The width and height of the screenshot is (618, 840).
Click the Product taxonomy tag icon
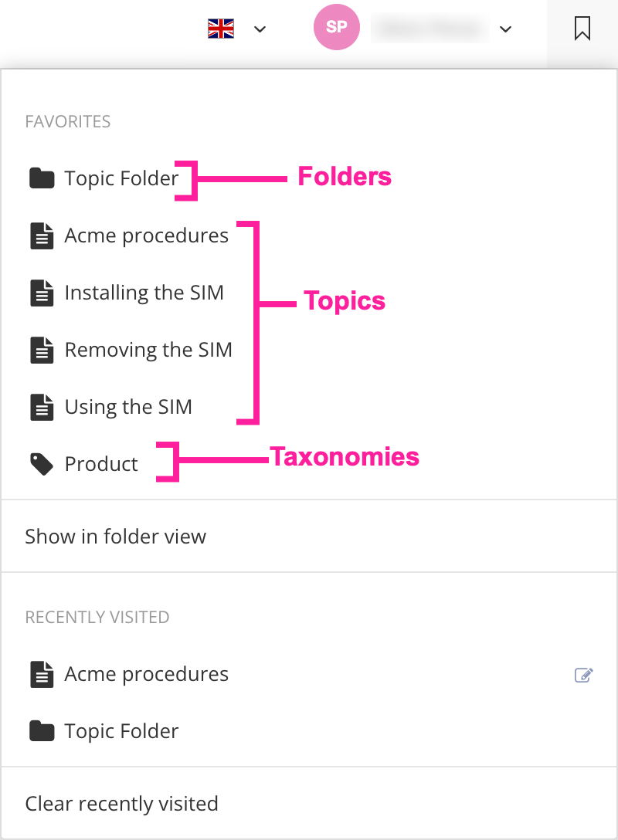tap(41, 463)
